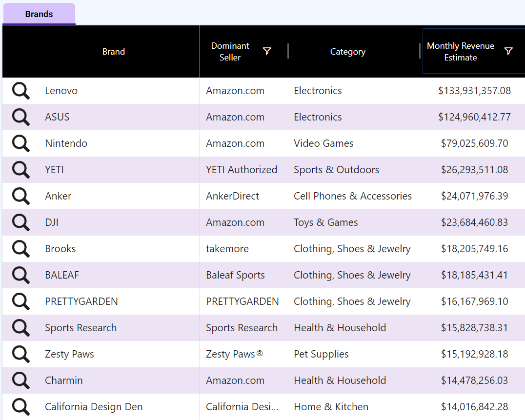
Task: Select the California Design Den brand name
Action: click(94, 407)
